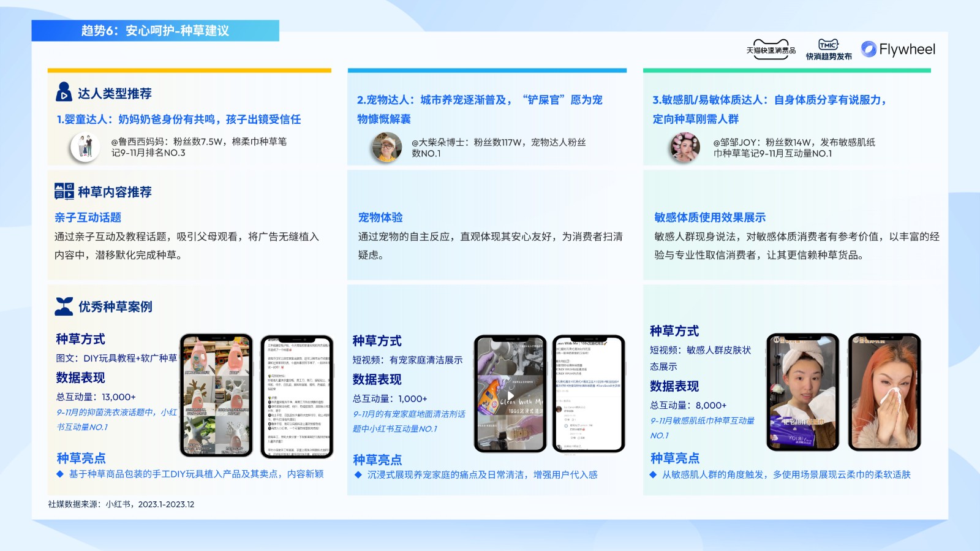This screenshot has height=551, width=980.
Task: Click the 大柴朵博士 avatar
Action: [386, 148]
